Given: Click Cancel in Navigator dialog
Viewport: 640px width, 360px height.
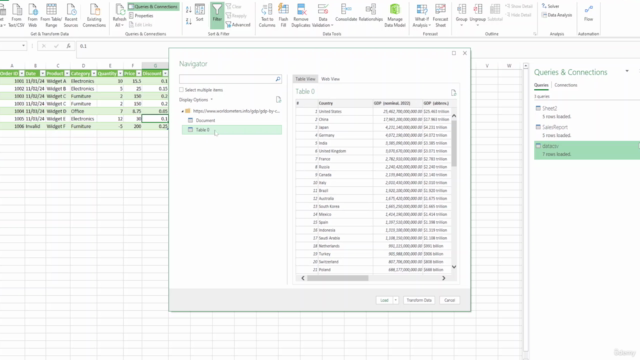Looking at the screenshot, I should (449, 300).
